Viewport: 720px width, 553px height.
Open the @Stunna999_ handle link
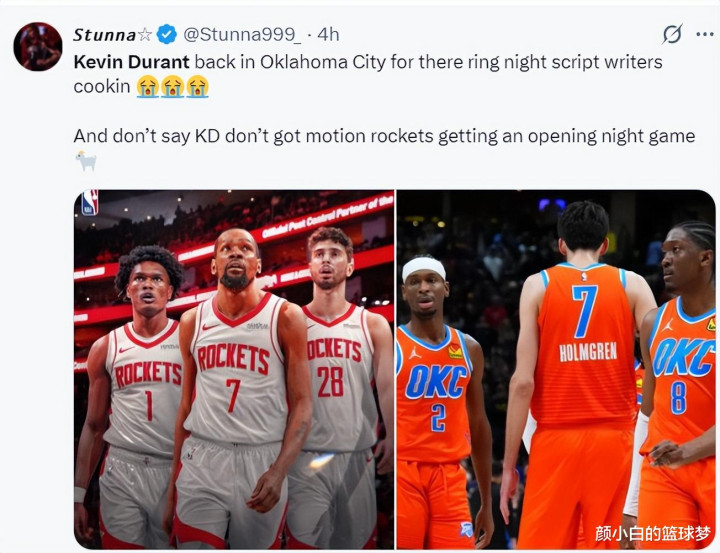click(242, 34)
